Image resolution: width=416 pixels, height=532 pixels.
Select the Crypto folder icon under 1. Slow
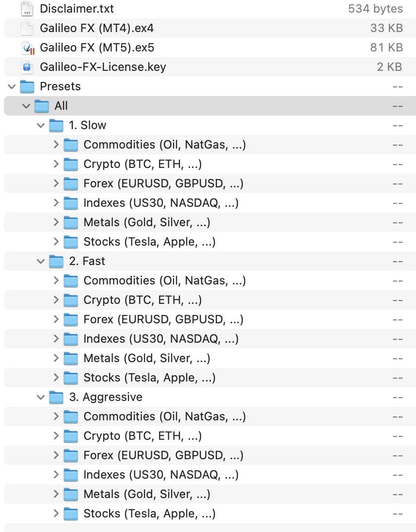pyautogui.click(x=71, y=164)
